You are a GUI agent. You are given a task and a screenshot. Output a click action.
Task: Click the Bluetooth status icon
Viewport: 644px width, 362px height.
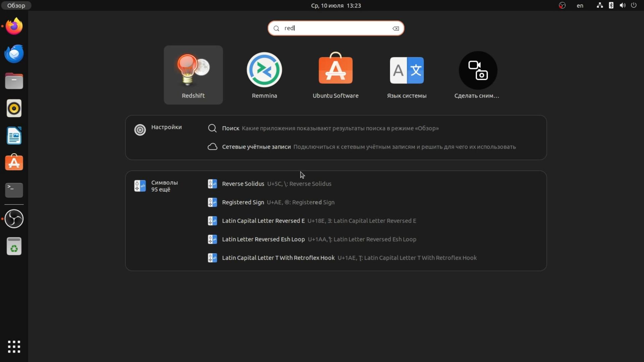[x=611, y=5]
